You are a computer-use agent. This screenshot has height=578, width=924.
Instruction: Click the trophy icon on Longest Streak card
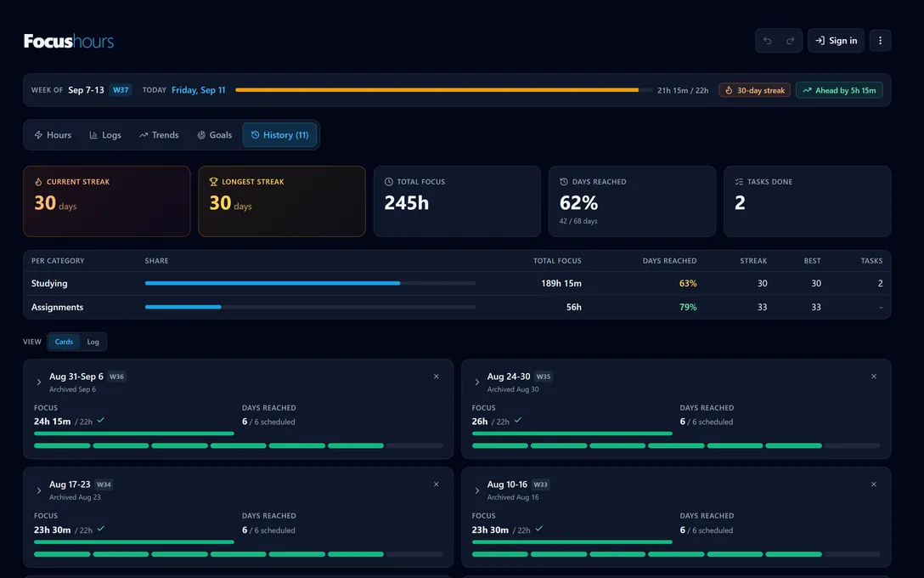click(x=213, y=182)
